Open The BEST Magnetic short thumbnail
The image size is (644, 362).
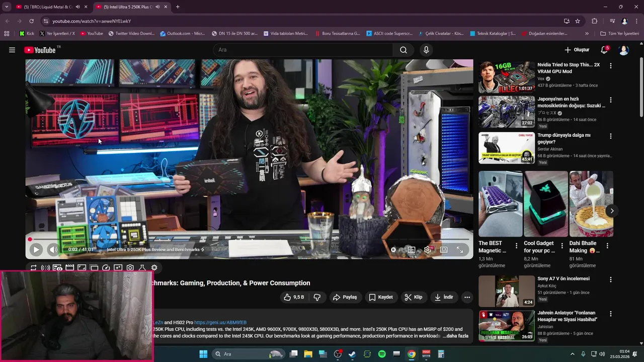click(501, 204)
